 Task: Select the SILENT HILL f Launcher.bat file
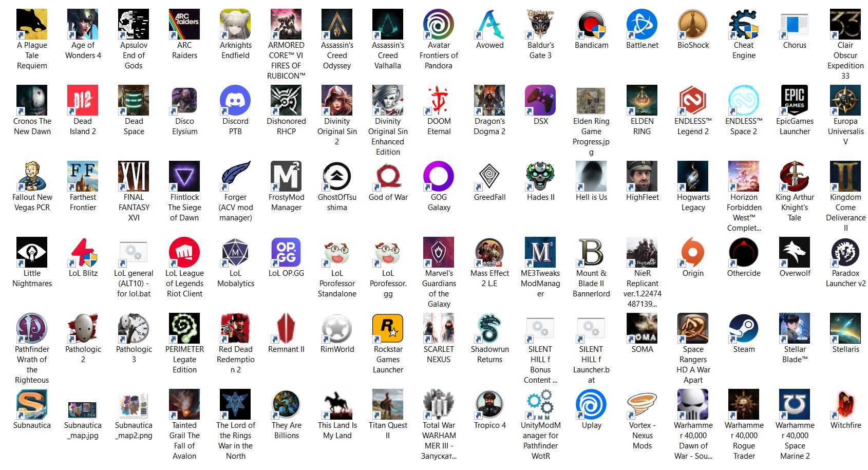[x=591, y=328]
